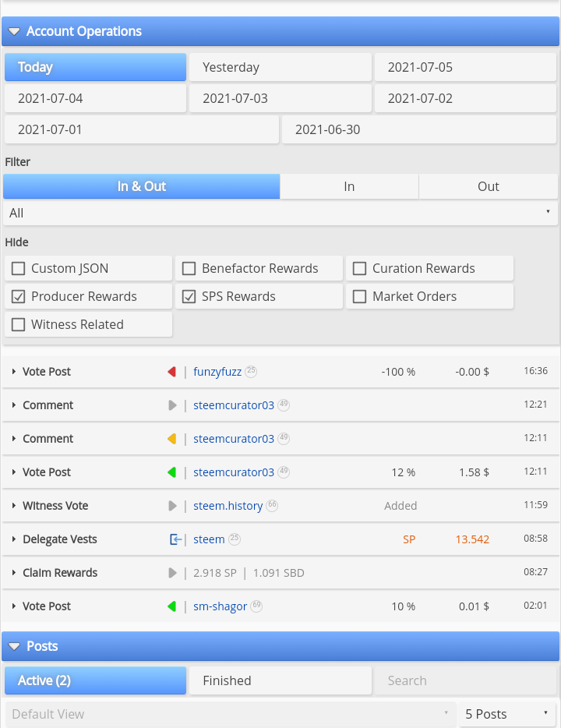
Task: Click the 2.918 SP claim amount
Action: 215,572
